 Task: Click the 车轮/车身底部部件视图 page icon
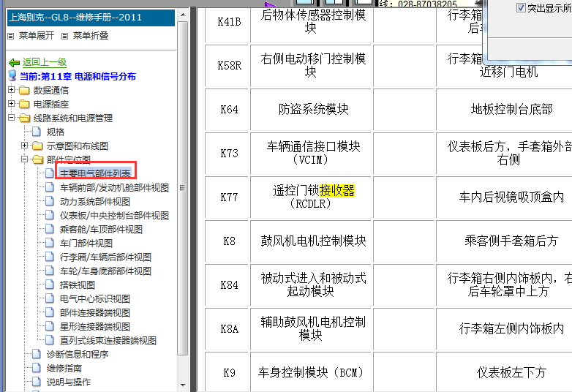coord(50,271)
